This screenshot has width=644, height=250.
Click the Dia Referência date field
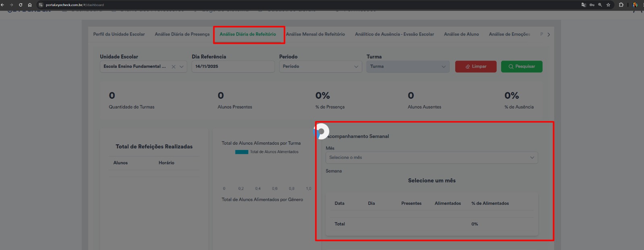point(233,67)
